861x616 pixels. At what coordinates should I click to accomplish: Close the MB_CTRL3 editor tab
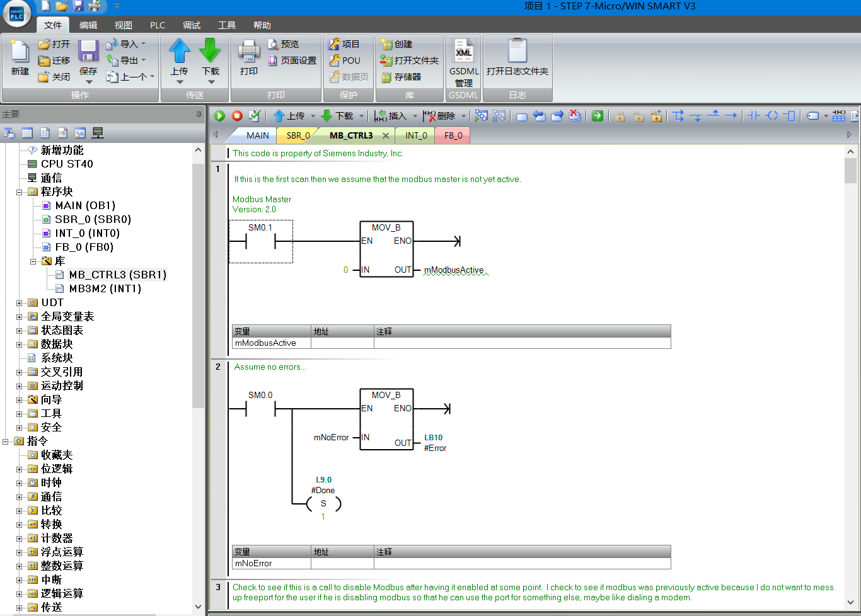pyautogui.click(x=386, y=135)
